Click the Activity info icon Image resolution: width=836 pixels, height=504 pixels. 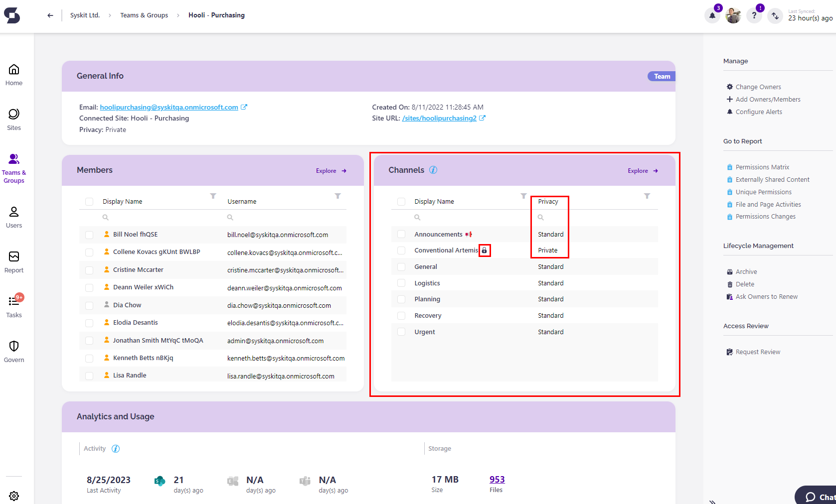(x=116, y=449)
